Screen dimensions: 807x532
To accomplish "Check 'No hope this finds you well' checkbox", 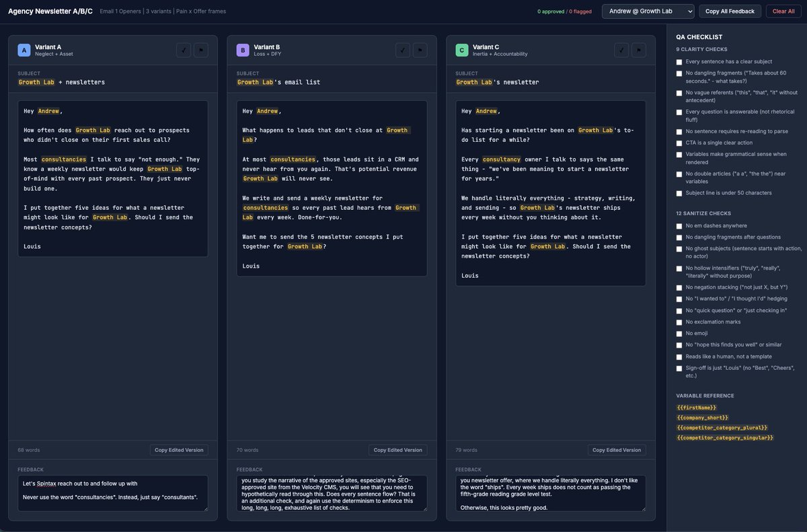I will [x=679, y=345].
